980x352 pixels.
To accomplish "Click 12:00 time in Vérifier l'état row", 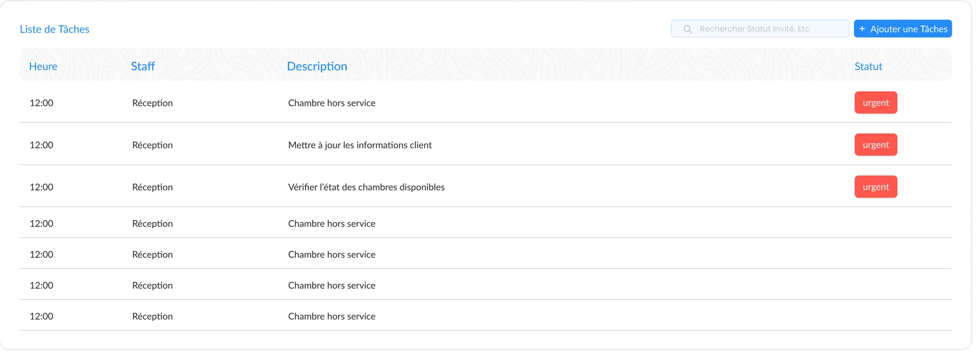I will pyautogui.click(x=41, y=187).
